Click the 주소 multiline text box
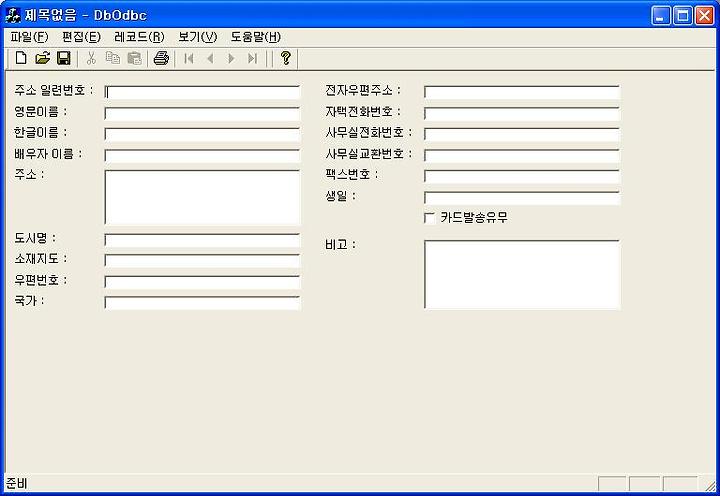This screenshot has width=720, height=496. click(202, 197)
